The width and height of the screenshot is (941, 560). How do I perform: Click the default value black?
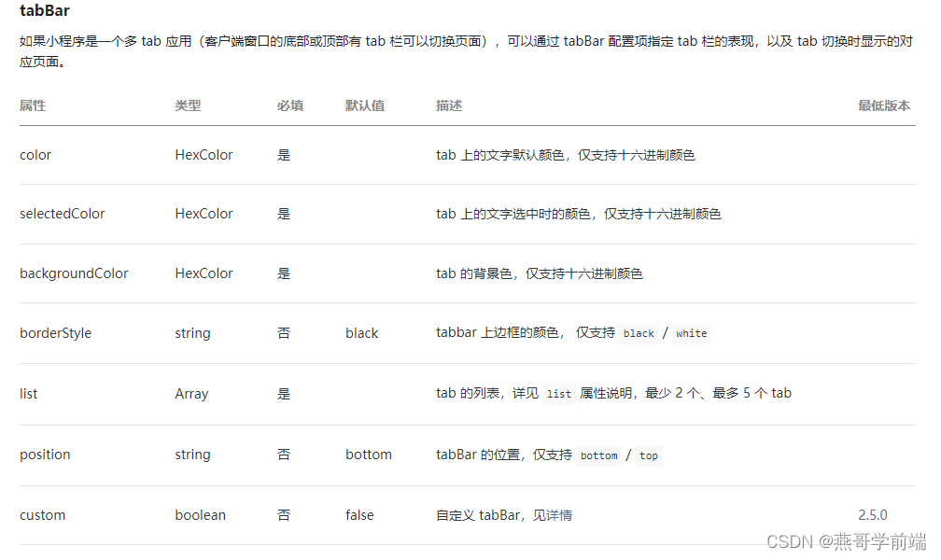coord(362,333)
